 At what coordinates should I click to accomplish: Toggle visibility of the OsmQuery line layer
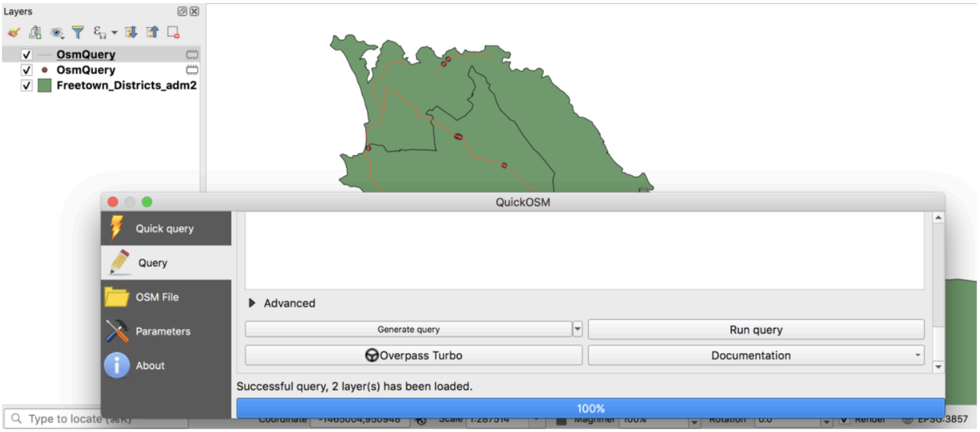(27, 54)
